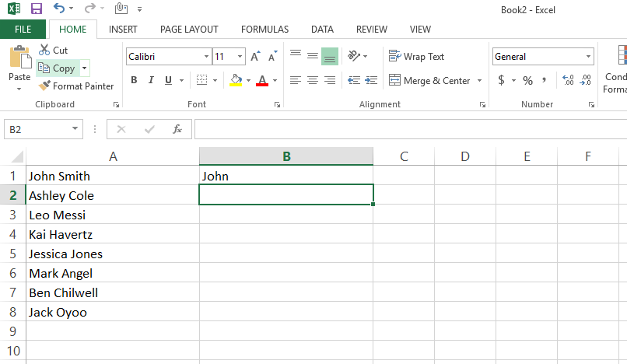Viewport: 627px width, 364px height.
Task: Open the FILE tab
Action: coord(23,30)
